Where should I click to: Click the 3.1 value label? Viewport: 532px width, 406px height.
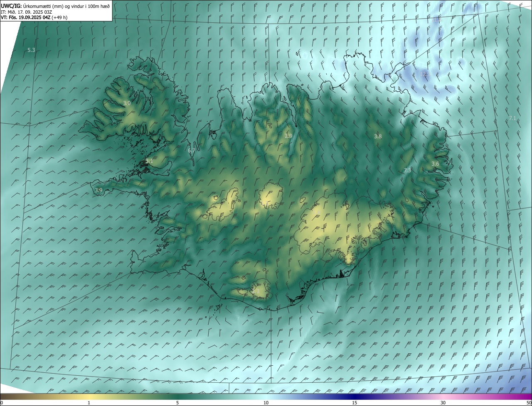point(149,161)
